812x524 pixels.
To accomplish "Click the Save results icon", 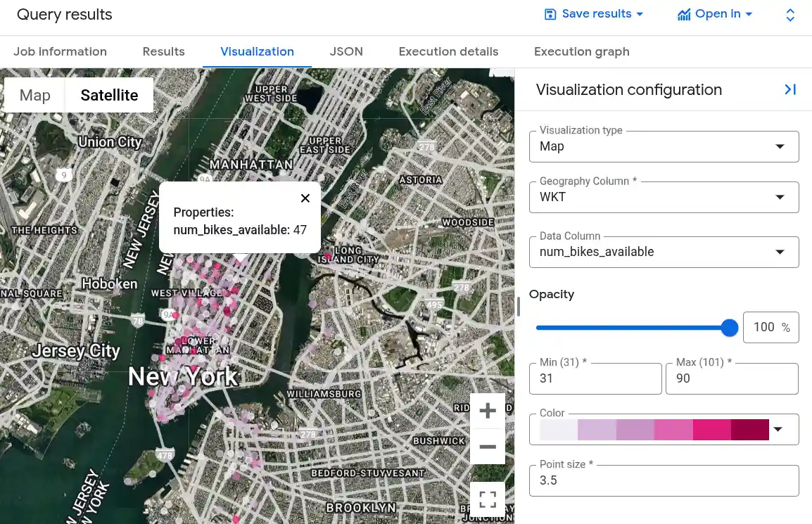I will pyautogui.click(x=550, y=13).
